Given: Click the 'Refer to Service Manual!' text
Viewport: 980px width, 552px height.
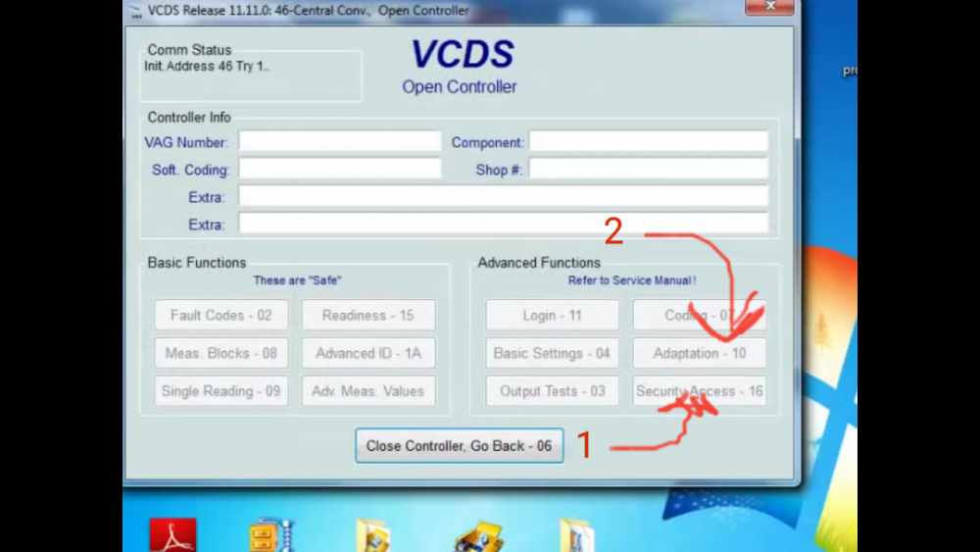Looking at the screenshot, I should 632,280.
